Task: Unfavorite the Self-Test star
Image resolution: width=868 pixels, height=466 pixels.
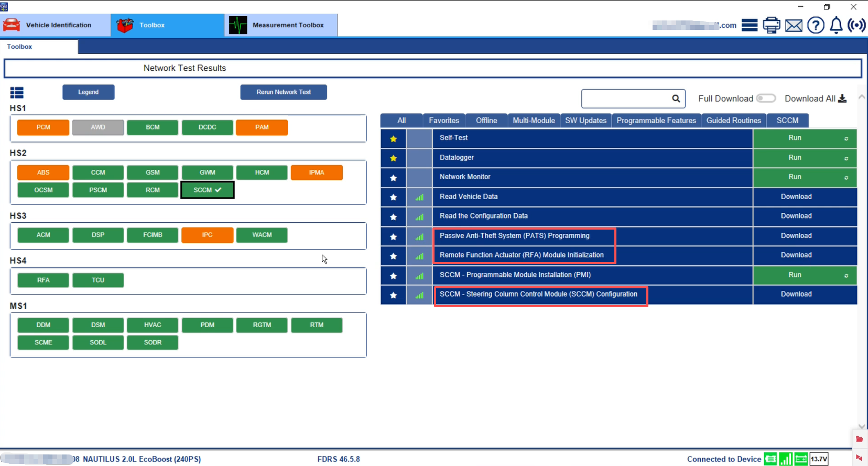Action: [x=393, y=139]
